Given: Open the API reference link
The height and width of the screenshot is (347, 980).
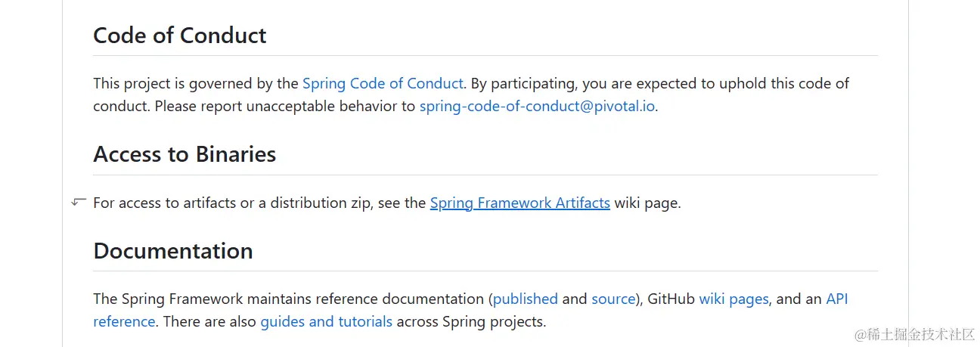Looking at the screenshot, I should pos(837,299).
